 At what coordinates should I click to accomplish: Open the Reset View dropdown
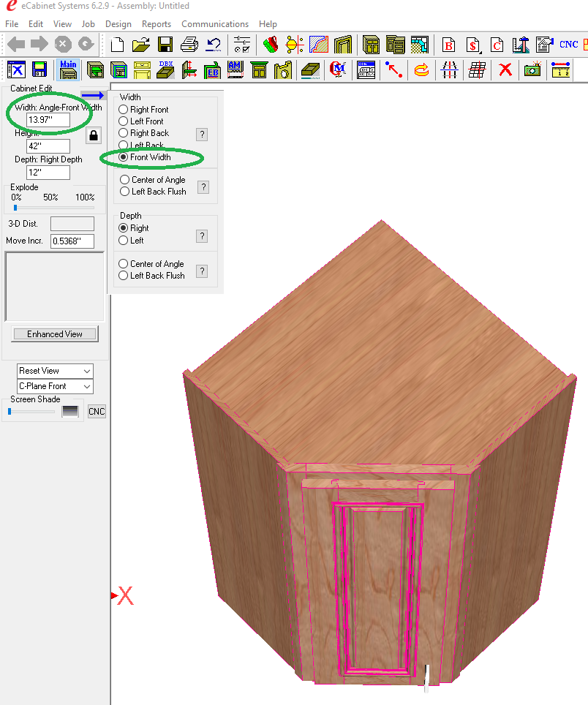56,371
